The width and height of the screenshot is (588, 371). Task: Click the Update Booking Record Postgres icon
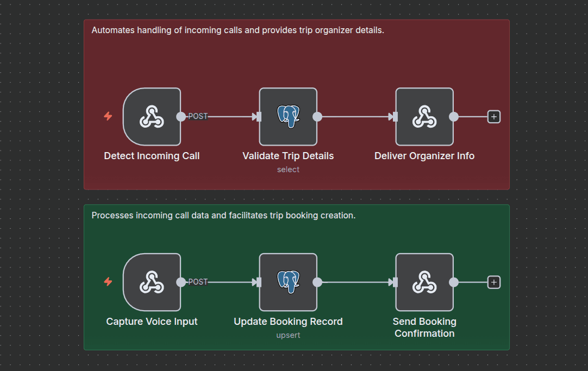(288, 282)
